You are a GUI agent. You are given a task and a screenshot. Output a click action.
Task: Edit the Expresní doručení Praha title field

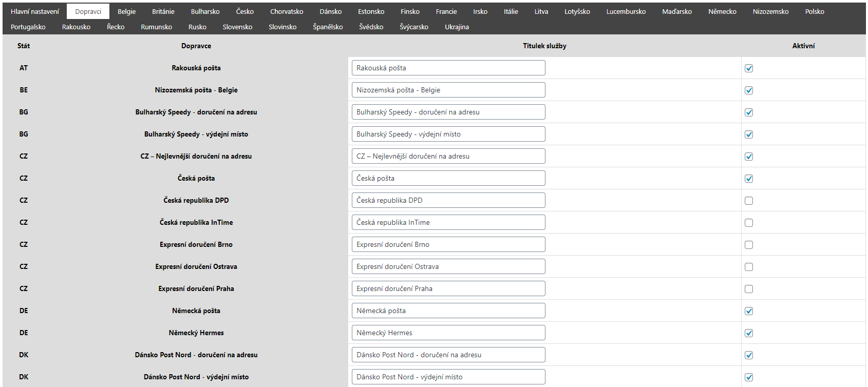pos(448,288)
